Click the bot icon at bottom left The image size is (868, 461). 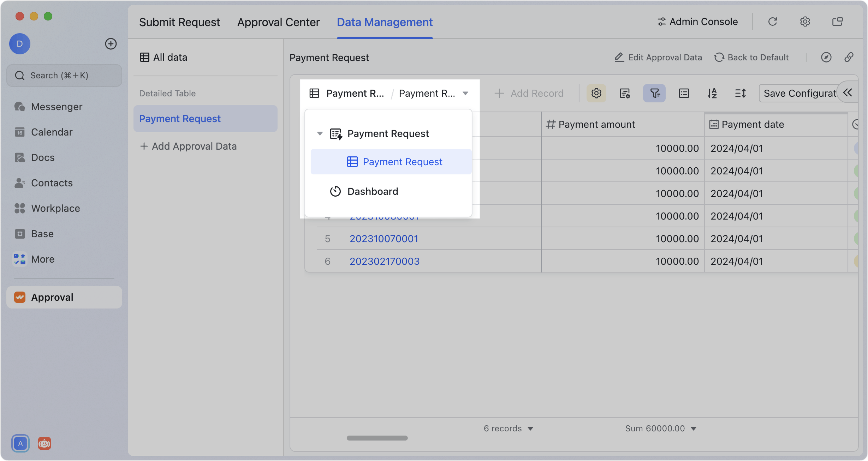pyautogui.click(x=44, y=443)
